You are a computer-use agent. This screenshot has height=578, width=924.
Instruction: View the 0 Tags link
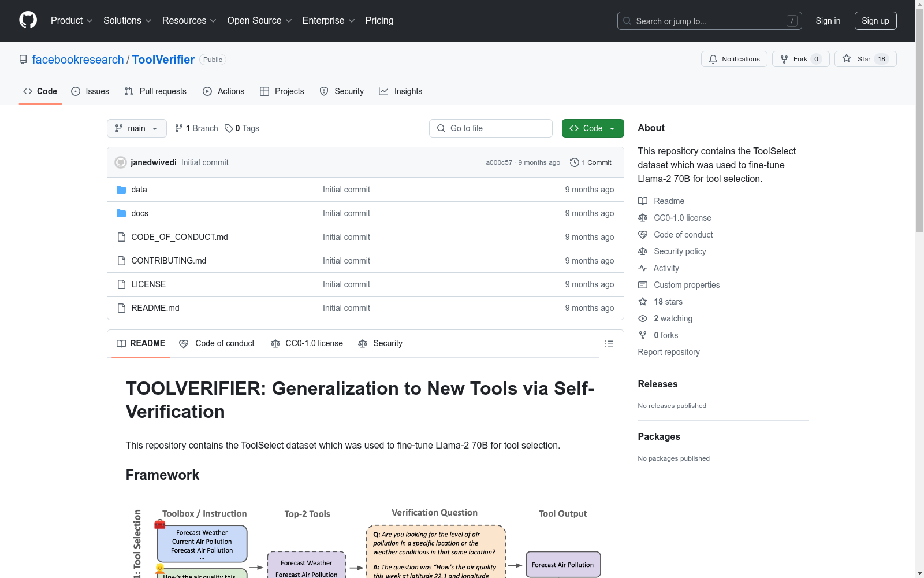242,128
